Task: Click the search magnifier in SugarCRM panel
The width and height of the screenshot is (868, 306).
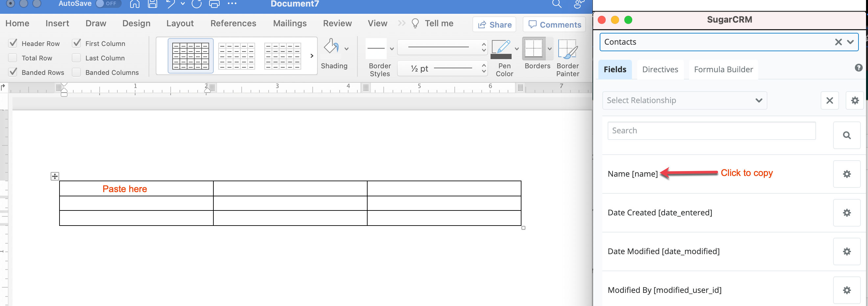Action: tap(847, 135)
